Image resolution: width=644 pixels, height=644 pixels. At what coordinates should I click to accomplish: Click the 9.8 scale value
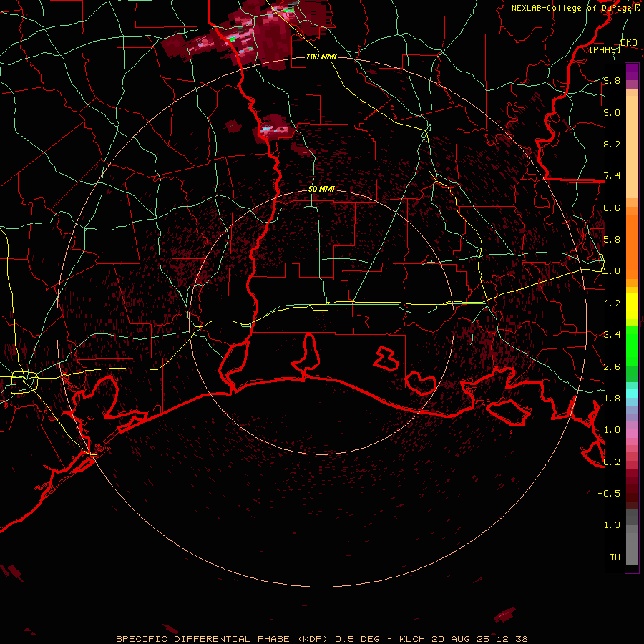point(612,80)
